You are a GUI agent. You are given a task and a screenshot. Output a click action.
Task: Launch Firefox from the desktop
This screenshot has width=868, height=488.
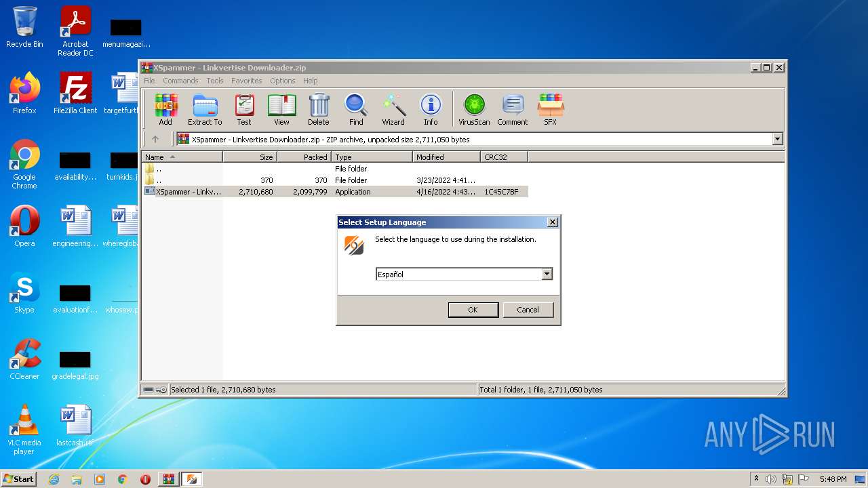click(x=24, y=94)
